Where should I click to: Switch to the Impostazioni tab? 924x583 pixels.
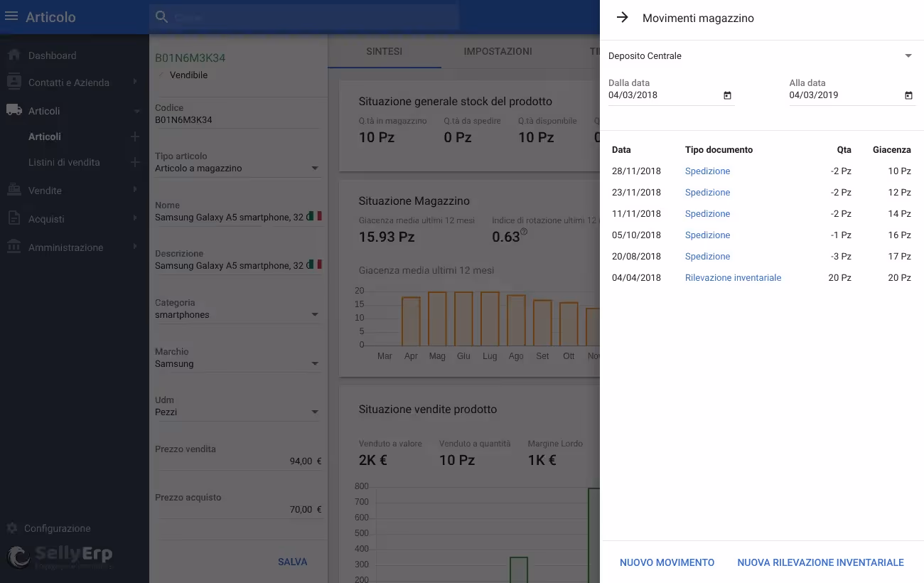click(x=498, y=51)
